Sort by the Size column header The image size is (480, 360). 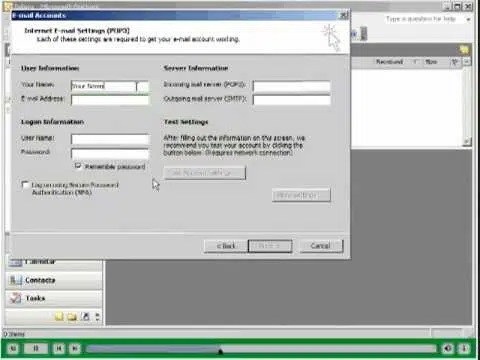click(x=431, y=62)
